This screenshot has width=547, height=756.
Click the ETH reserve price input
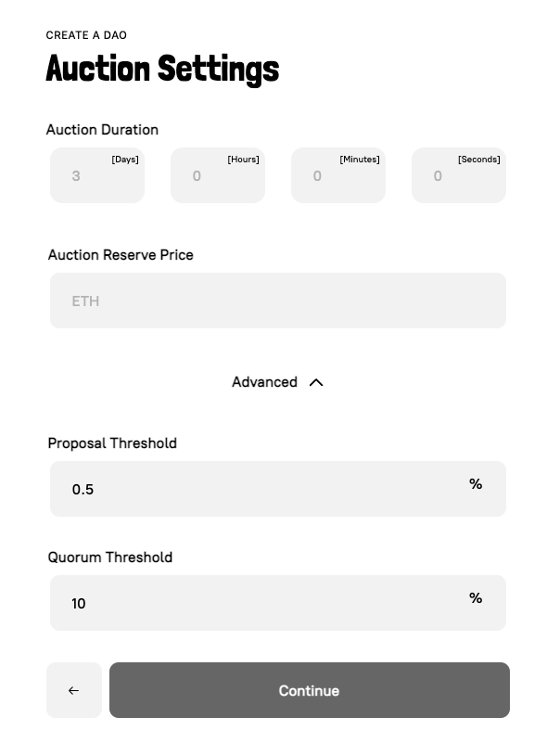[x=277, y=301]
